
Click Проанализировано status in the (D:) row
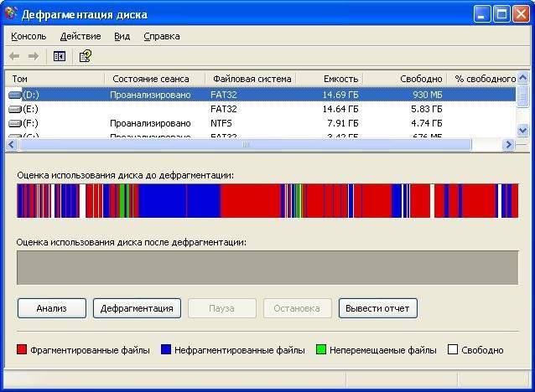click(150, 95)
